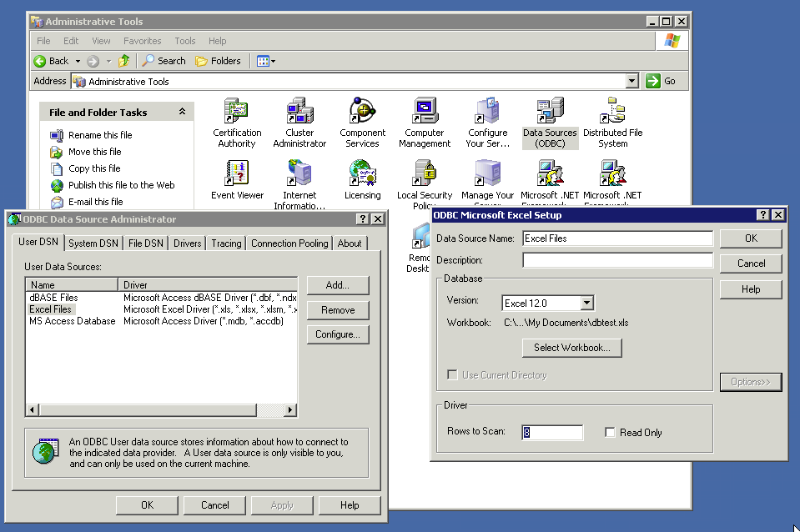The width and height of the screenshot is (800, 532).
Task: Enable the Read Only checkbox
Action: click(610, 433)
